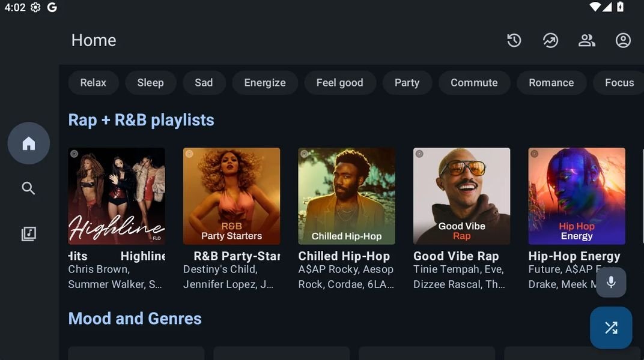Choose the Feel good chip
644x360 pixels.
pyautogui.click(x=339, y=83)
